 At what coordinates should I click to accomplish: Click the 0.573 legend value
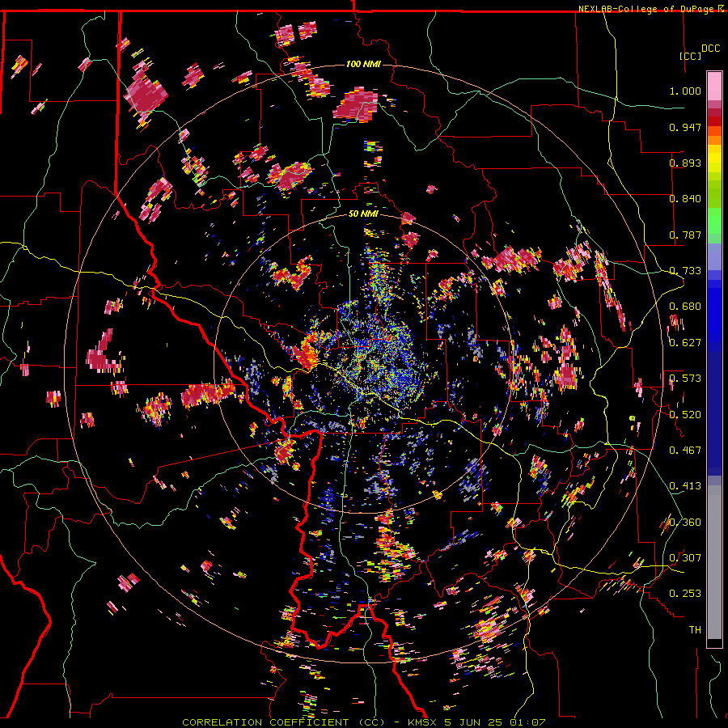click(685, 379)
